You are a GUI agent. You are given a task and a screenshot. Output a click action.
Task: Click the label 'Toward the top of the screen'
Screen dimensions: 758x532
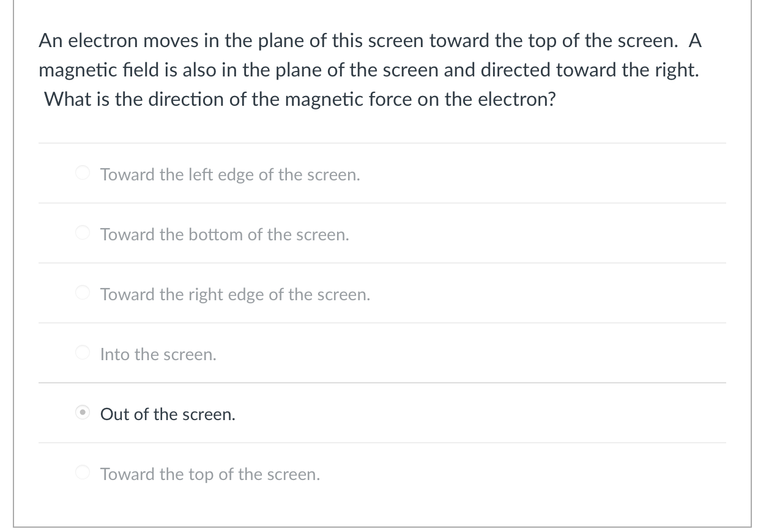209,474
